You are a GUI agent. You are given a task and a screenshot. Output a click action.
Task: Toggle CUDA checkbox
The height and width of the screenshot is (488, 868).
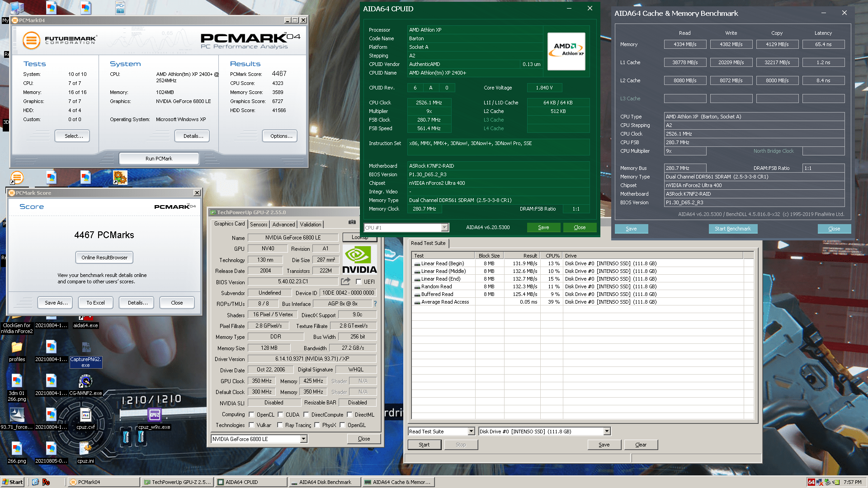[x=280, y=414]
